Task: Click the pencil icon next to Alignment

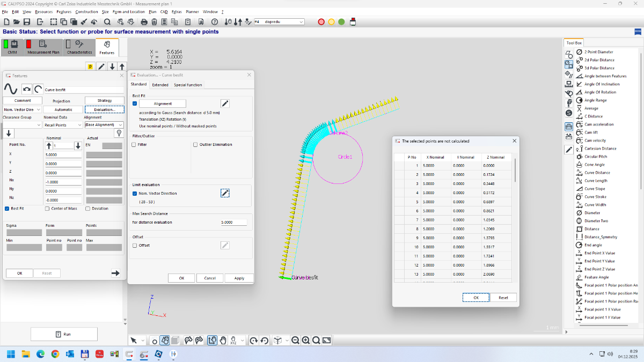Action: (225, 104)
